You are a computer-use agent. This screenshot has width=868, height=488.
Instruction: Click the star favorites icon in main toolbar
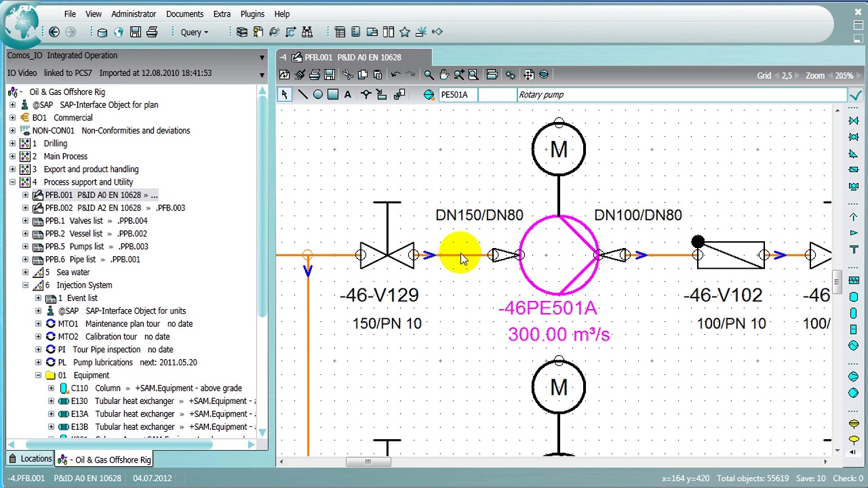405,32
